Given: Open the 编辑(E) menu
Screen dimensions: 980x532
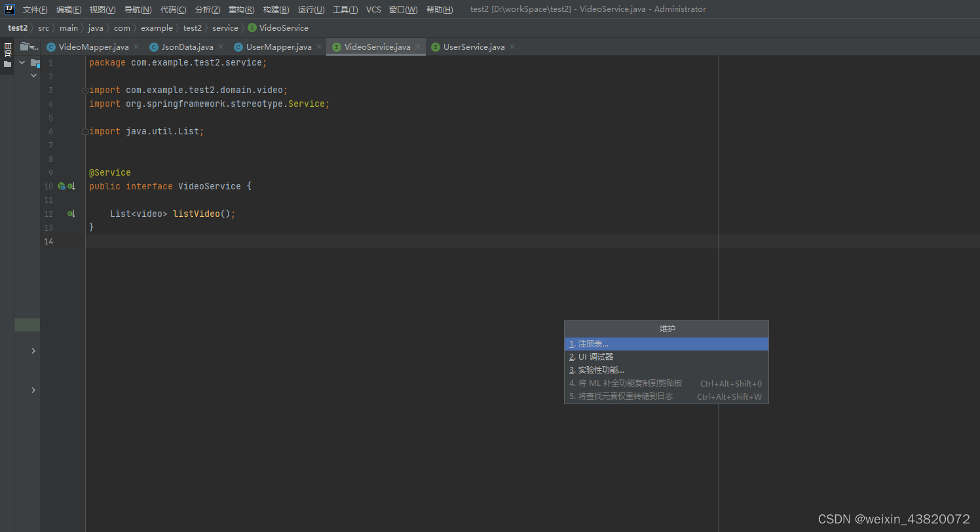Looking at the screenshot, I should coord(69,10).
